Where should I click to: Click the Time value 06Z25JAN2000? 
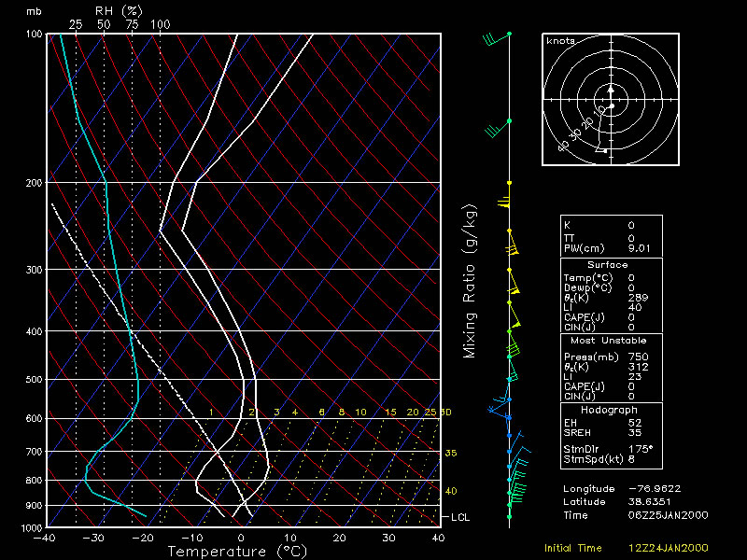tap(668, 515)
